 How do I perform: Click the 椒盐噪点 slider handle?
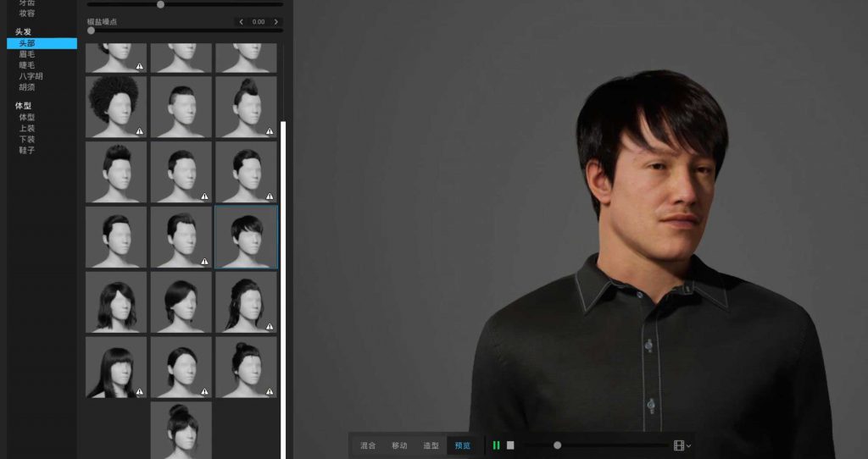[x=91, y=30]
